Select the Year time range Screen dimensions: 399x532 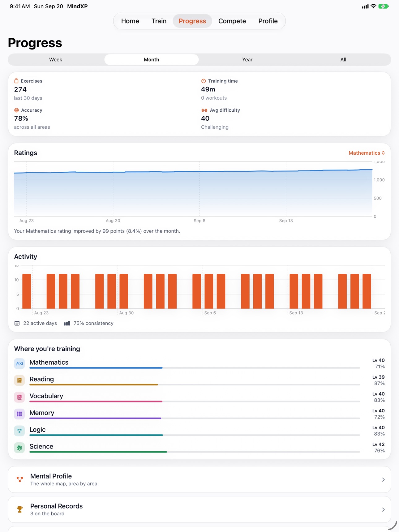click(x=247, y=59)
